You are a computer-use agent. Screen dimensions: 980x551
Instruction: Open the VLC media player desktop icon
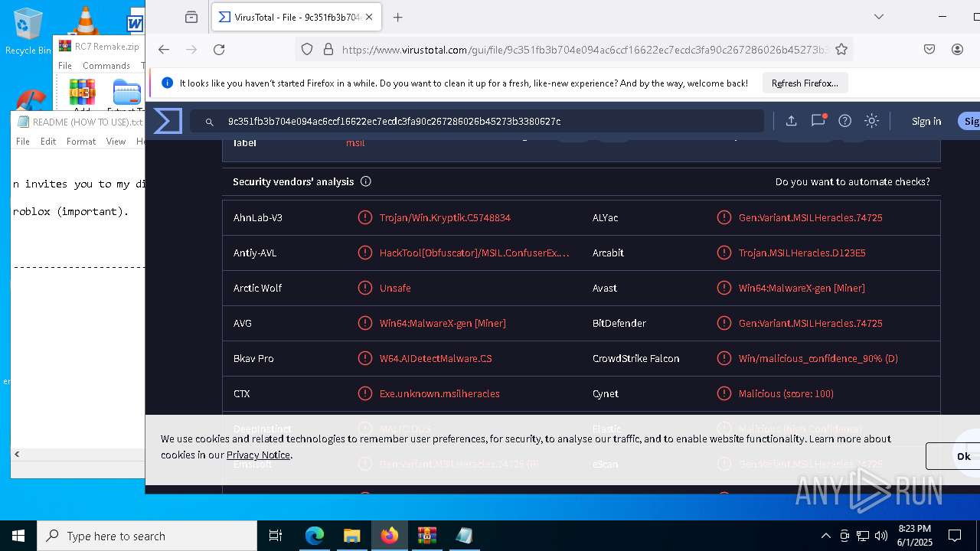pyautogui.click(x=84, y=21)
